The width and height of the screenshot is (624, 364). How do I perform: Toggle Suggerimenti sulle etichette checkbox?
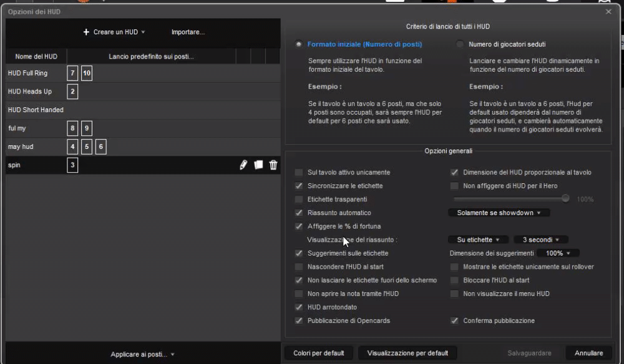(x=298, y=253)
